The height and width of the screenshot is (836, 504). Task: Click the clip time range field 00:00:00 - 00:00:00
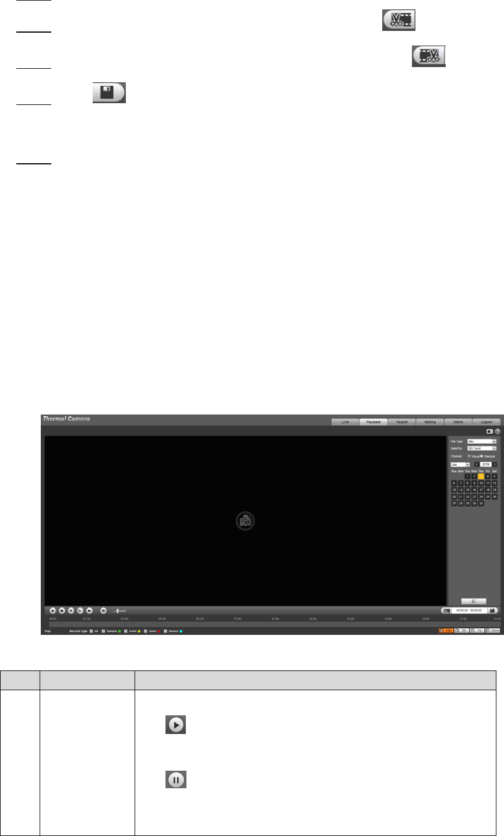click(x=470, y=610)
